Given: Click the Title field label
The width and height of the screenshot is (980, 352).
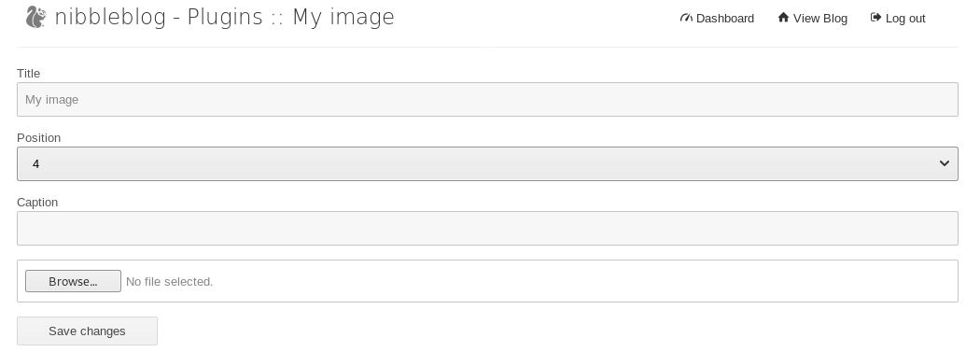Looking at the screenshot, I should click(28, 73).
